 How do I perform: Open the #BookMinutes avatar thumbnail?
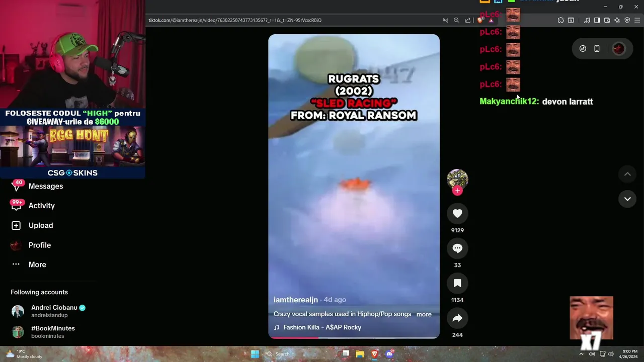pos(18,332)
